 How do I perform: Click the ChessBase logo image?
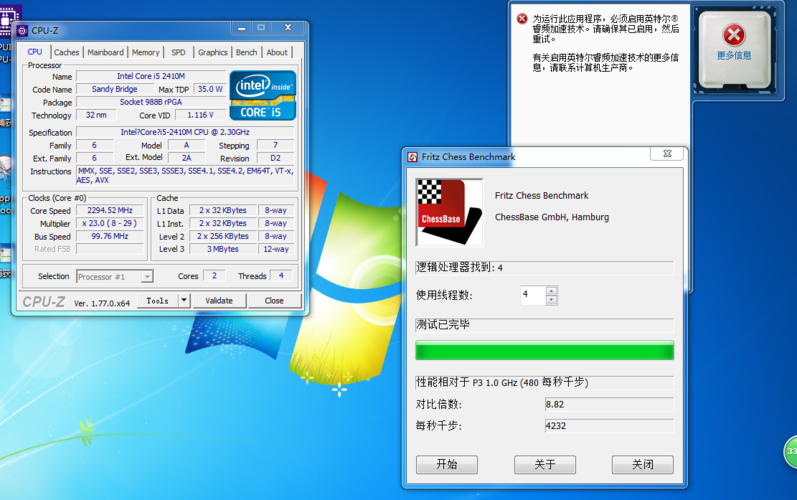449,212
